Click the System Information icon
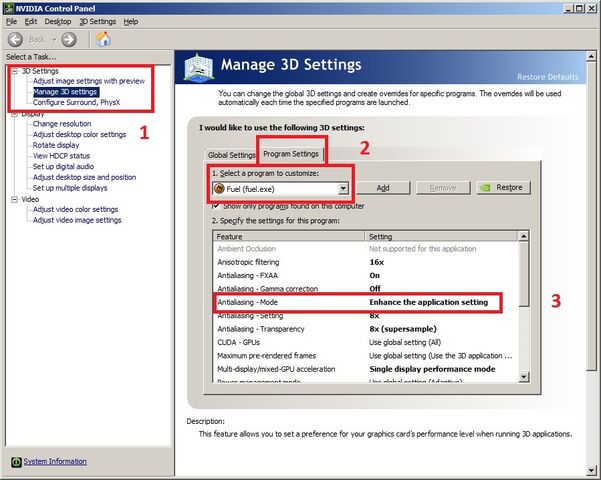The image size is (601, 480). [x=16, y=462]
